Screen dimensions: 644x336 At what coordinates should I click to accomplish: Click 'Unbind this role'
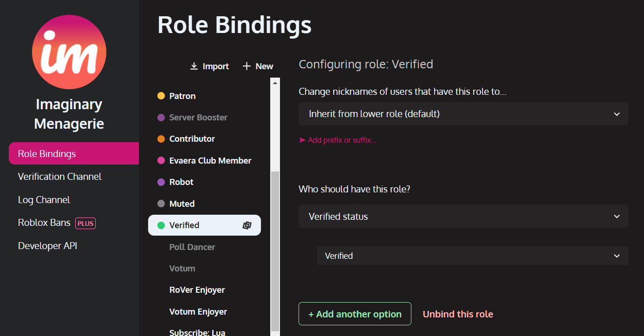458,314
